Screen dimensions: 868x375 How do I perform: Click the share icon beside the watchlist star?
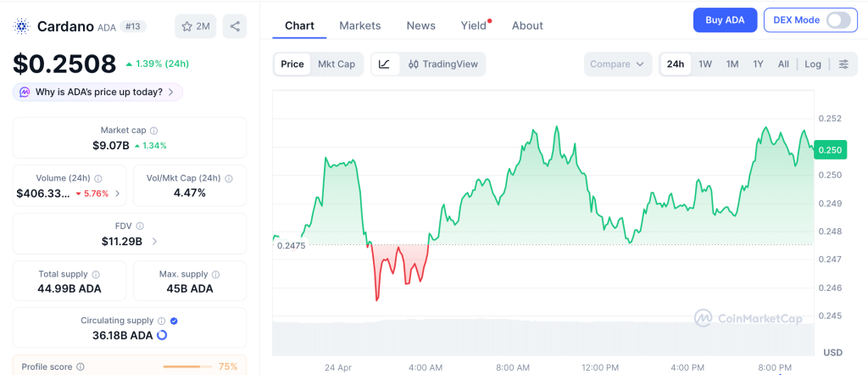click(x=235, y=26)
